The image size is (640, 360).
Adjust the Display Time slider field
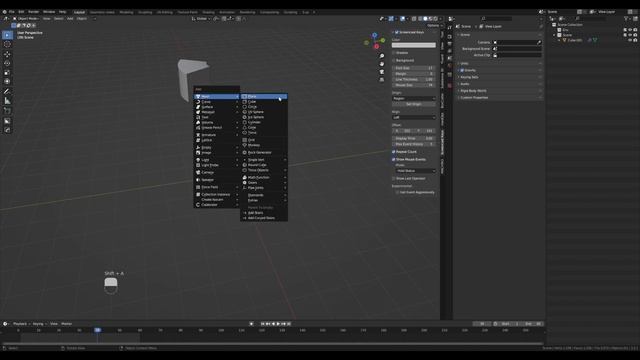pos(414,138)
